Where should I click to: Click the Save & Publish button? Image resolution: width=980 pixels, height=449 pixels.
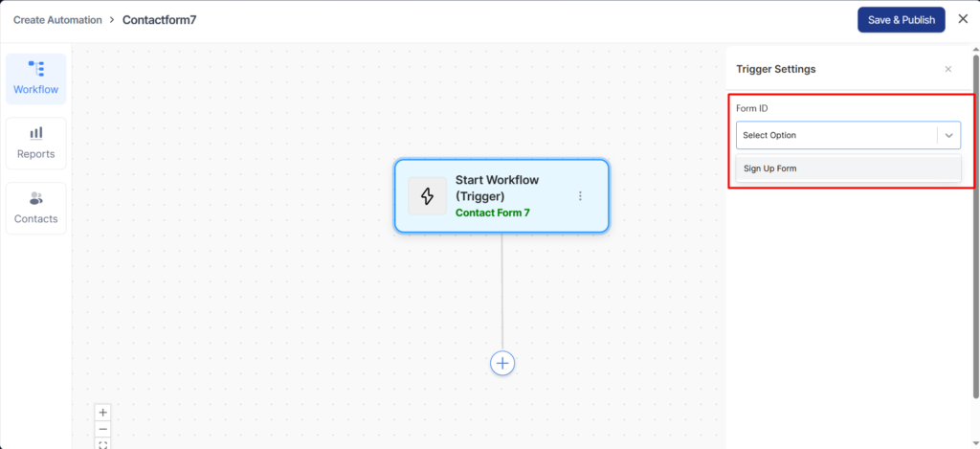(901, 20)
